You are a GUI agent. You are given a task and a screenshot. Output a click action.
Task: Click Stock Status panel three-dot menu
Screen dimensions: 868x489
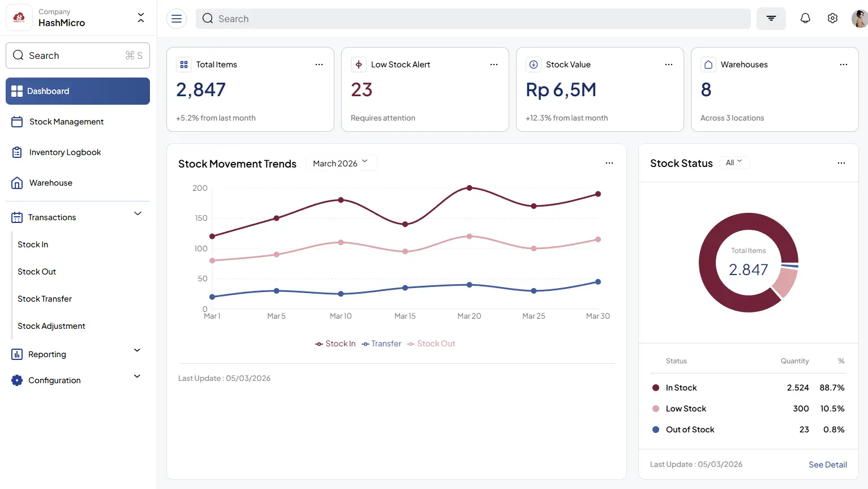(841, 163)
